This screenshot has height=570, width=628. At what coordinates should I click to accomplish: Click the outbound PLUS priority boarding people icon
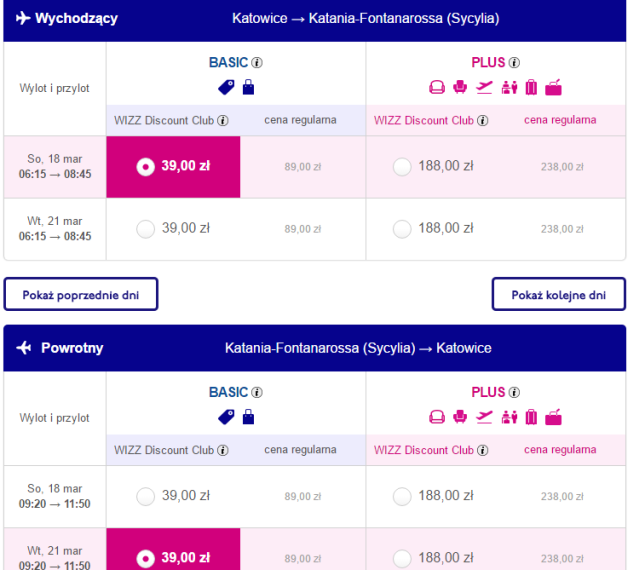point(509,87)
